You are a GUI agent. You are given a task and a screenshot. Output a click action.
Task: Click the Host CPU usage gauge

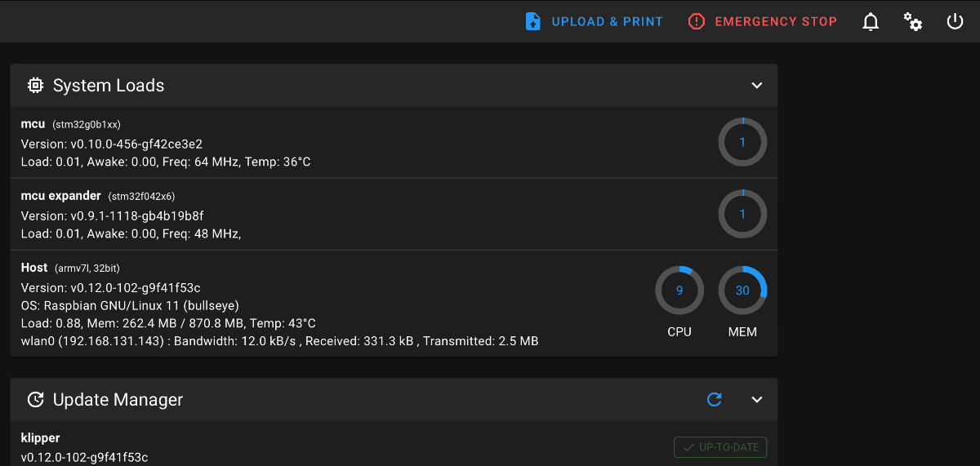[679, 290]
